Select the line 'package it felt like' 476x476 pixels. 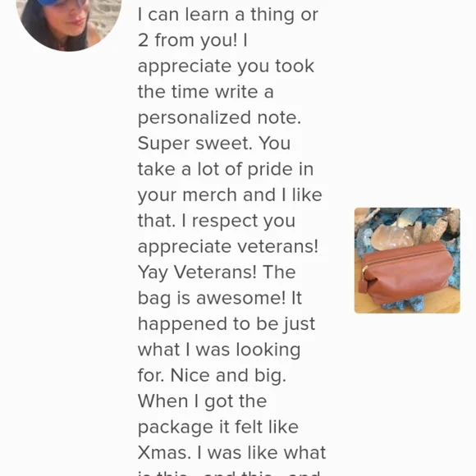218,427
